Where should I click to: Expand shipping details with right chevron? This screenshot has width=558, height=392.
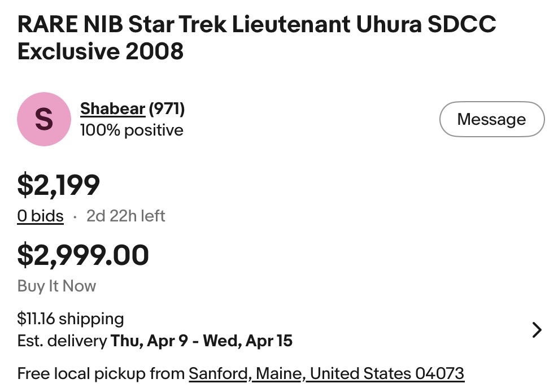[x=537, y=330]
